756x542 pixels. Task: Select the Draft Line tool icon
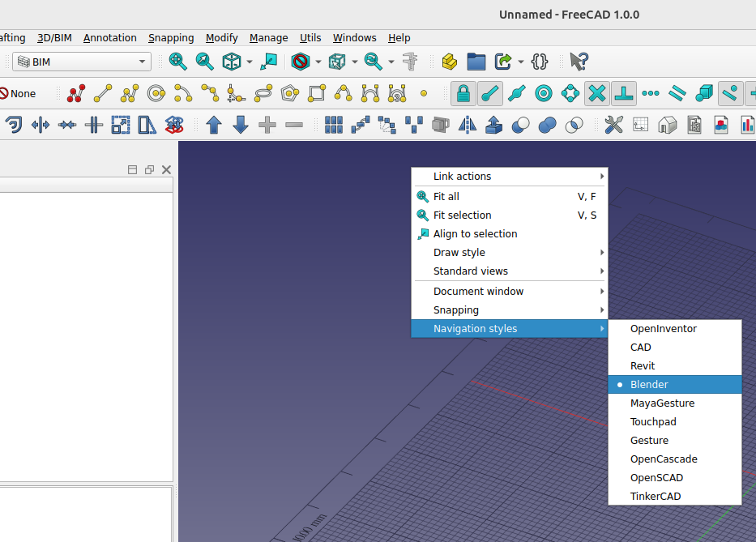(x=103, y=94)
